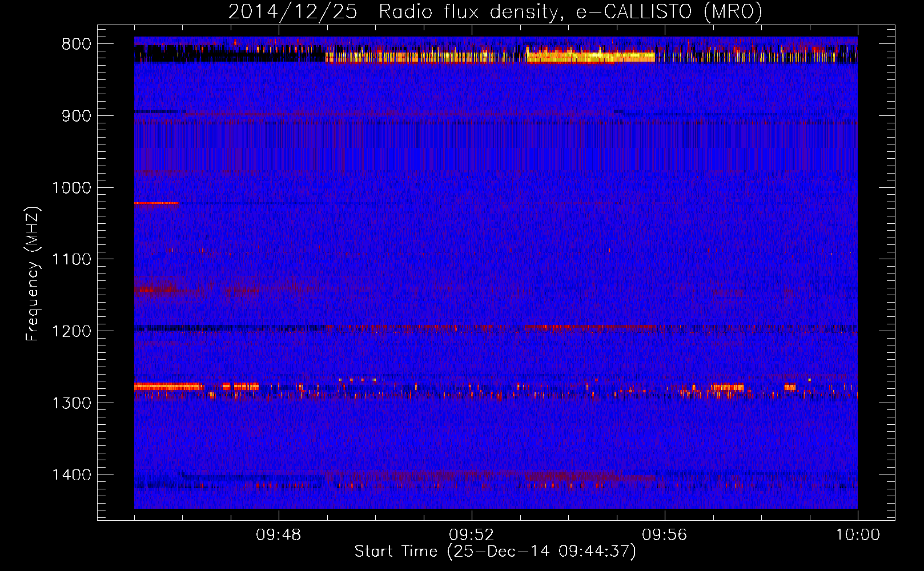Screen dimensions: 924x571
Task: Click the short red line near 1020 MHz
Action: (x=156, y=203)
